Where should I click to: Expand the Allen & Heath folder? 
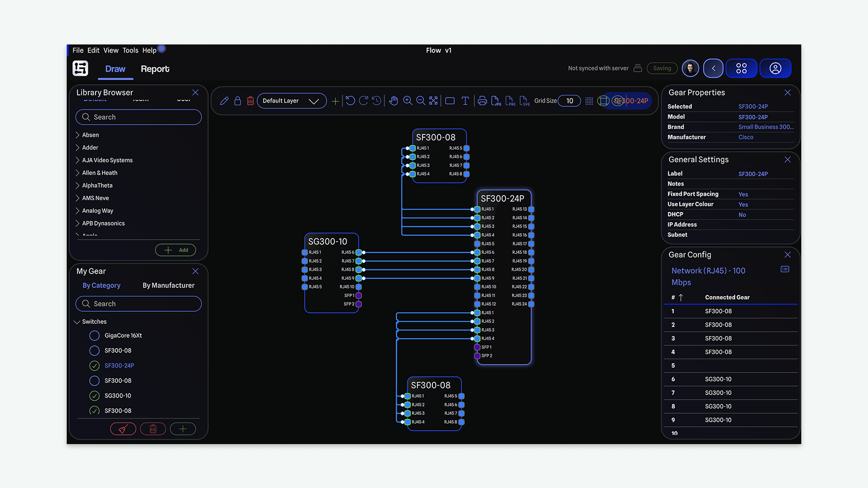[x=78, y=173]
